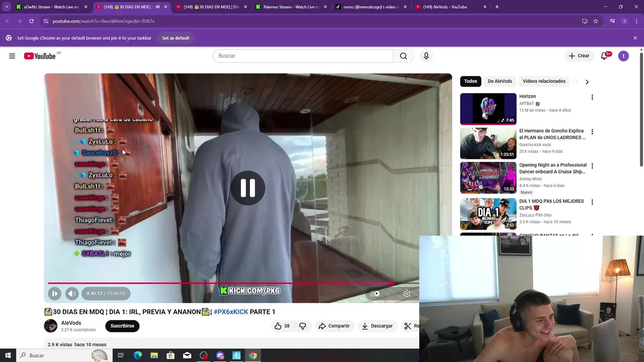Open options for Hermano de Goncho video

(592, 132)
